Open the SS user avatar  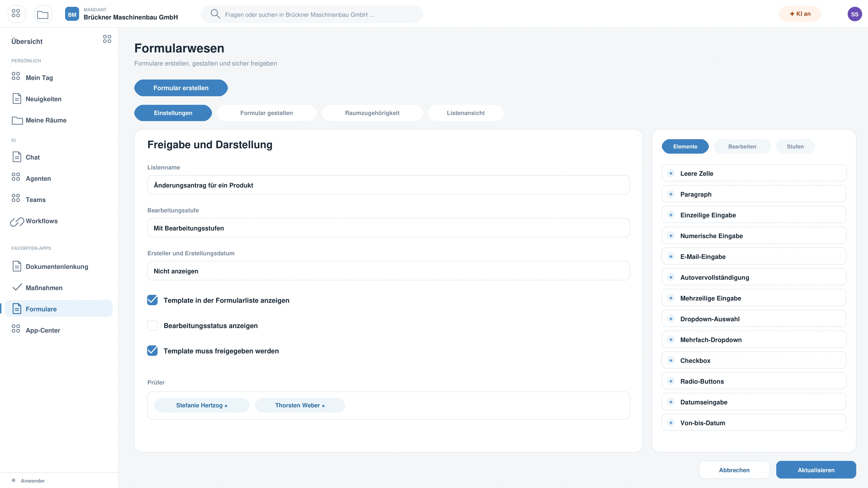coord(854,14)
